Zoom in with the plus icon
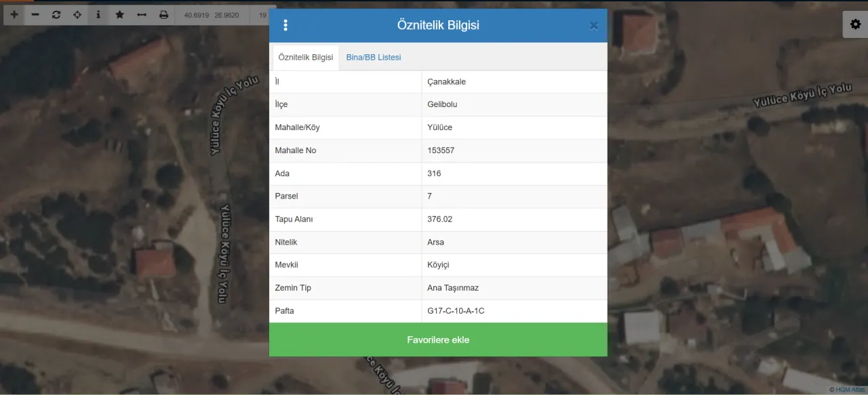 point(14,14)
